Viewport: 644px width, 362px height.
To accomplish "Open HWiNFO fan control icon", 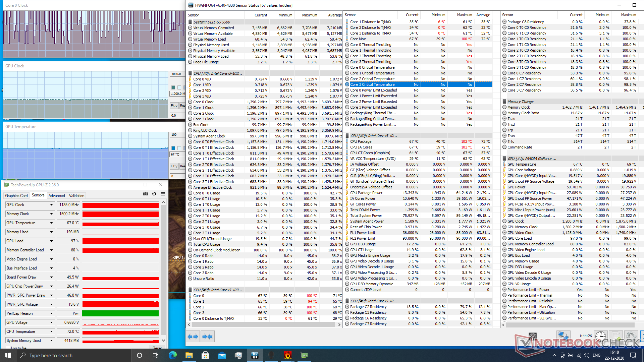I will [x=532, y=336].
